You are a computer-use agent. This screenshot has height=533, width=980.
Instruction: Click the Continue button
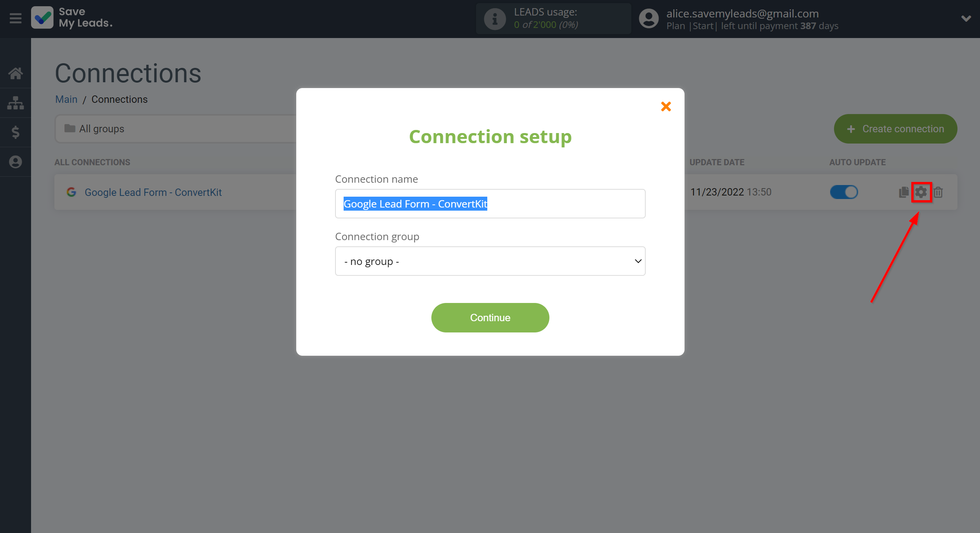(490, 317)
